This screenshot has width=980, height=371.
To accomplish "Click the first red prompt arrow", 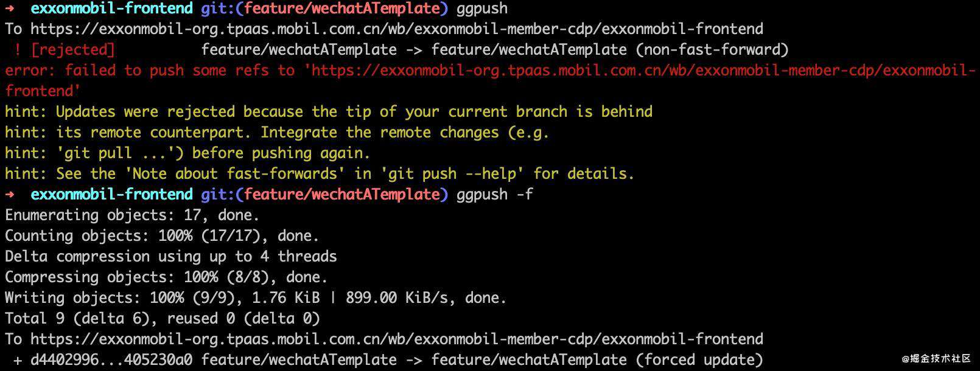I will click(10, 9).
